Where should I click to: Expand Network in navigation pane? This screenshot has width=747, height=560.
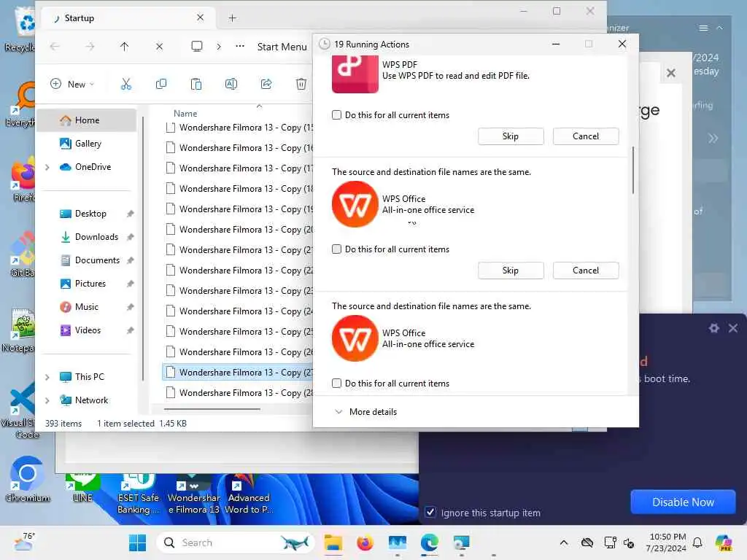(x=47, y=400)
